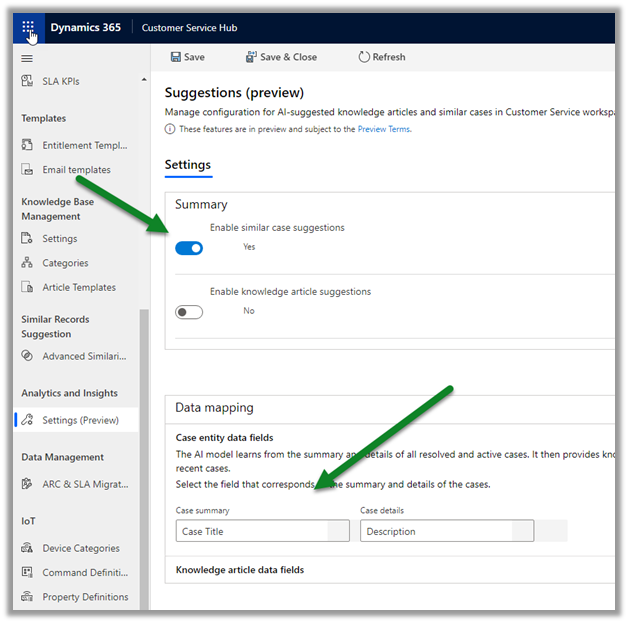Click the Knowledge Base Settings icon
The width and height of the screenshot is (628, 623).
(x=27, y=238)
